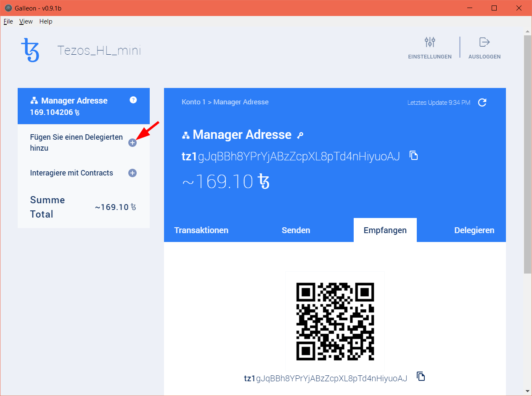The height and width of the screenshot is (396, 532).
Task: Click Interagiere mit Contracts label
Action: coord(71,173)
